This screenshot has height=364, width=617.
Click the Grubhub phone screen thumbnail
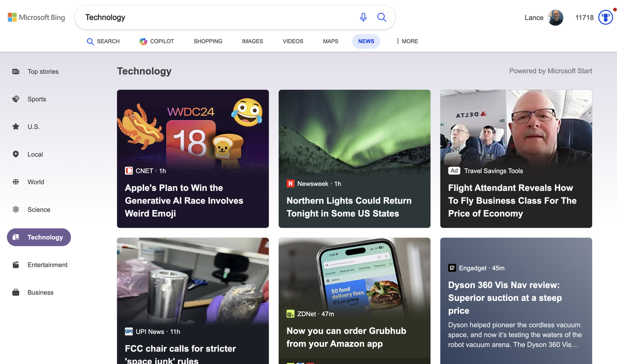[x=354, y=272]
